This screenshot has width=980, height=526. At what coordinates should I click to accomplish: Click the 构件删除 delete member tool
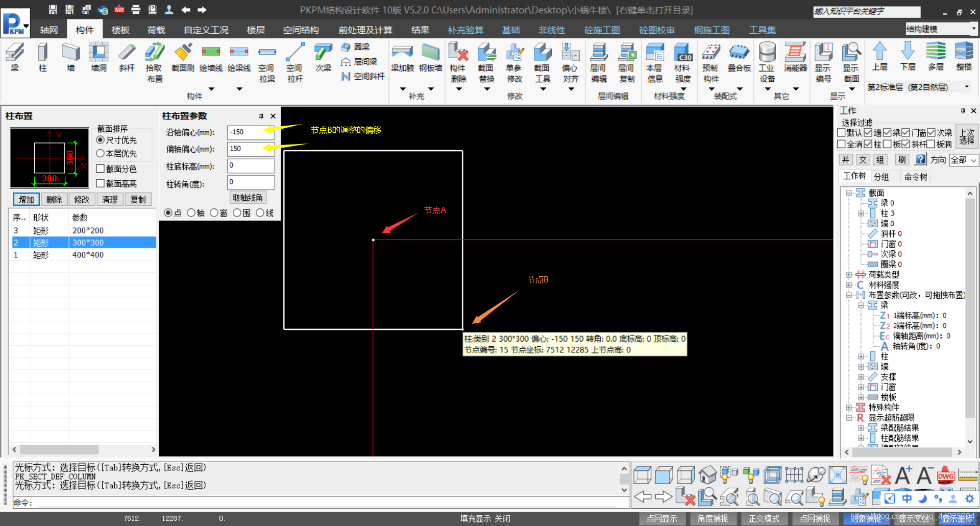(x=458, y=62)
